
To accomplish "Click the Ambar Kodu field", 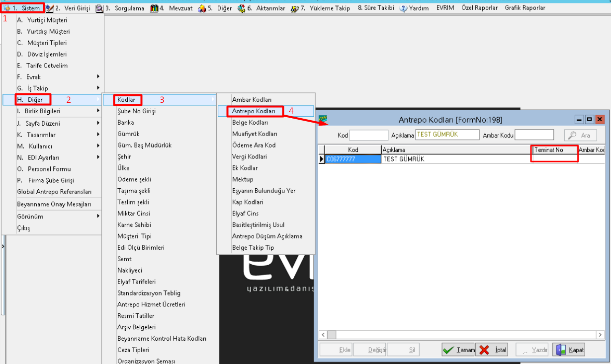I will tap(534, 135).
